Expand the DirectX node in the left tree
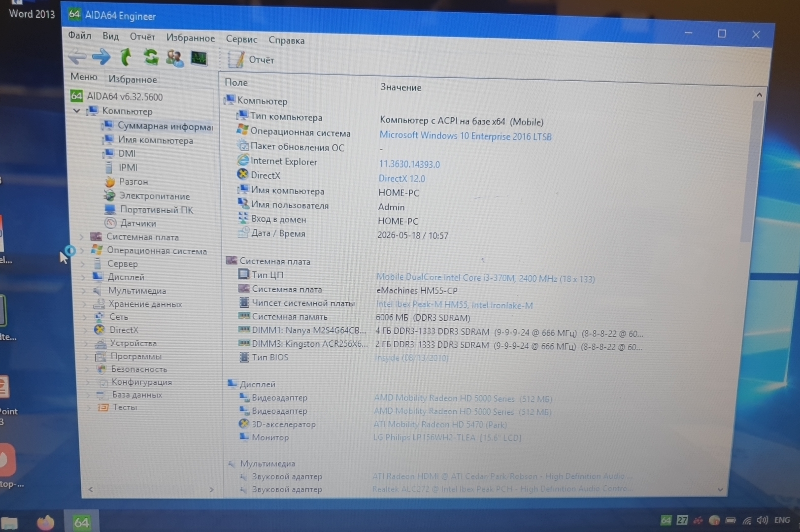The image size is (800, 532). click(86, 330)
